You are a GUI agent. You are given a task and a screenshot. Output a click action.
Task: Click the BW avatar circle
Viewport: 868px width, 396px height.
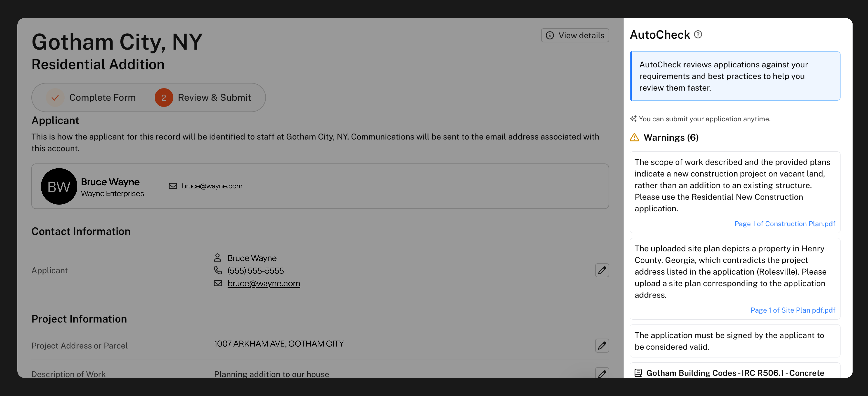click(x=59, y=186)
